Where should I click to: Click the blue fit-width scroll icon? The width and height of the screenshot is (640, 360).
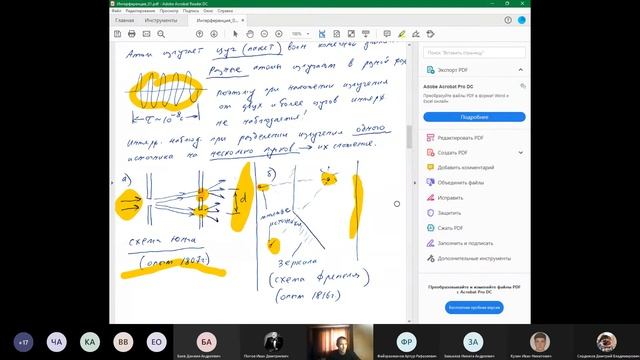pos(322,34)
